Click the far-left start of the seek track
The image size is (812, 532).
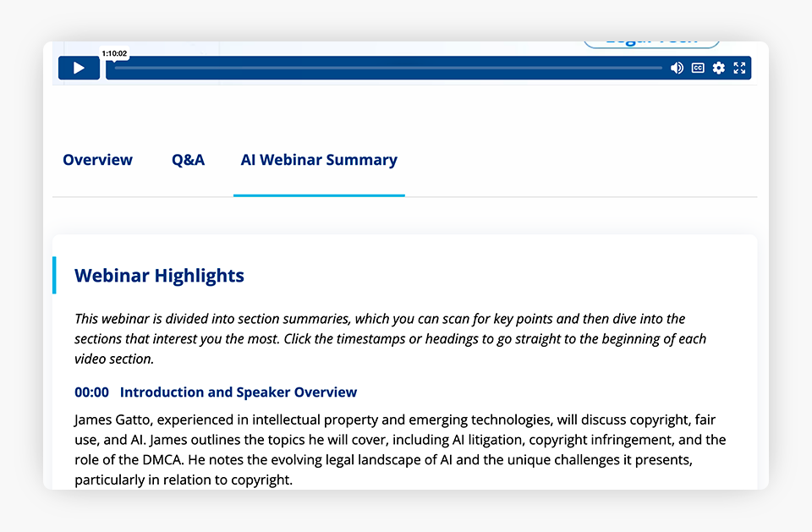117,69
